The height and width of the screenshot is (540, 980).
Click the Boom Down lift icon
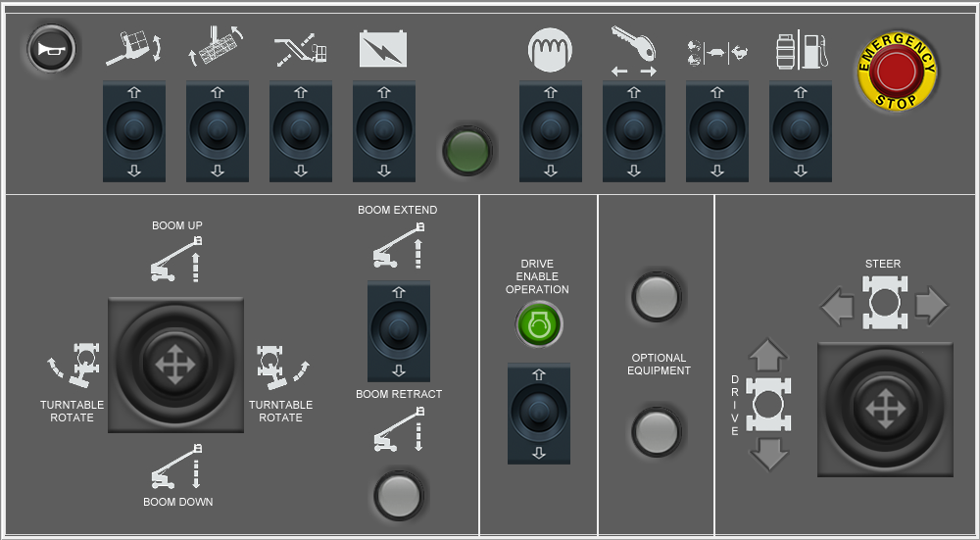click(x=177, y=466)
